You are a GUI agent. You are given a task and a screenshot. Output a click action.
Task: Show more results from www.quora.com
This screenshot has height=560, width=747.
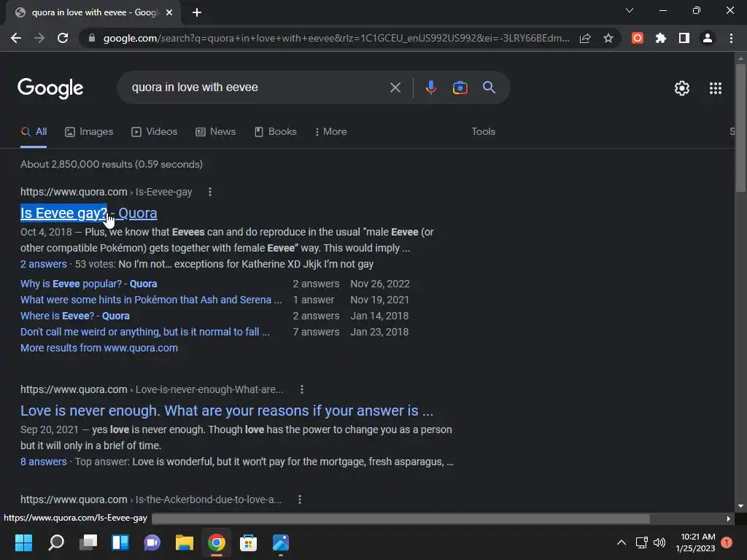pos(99,348)
